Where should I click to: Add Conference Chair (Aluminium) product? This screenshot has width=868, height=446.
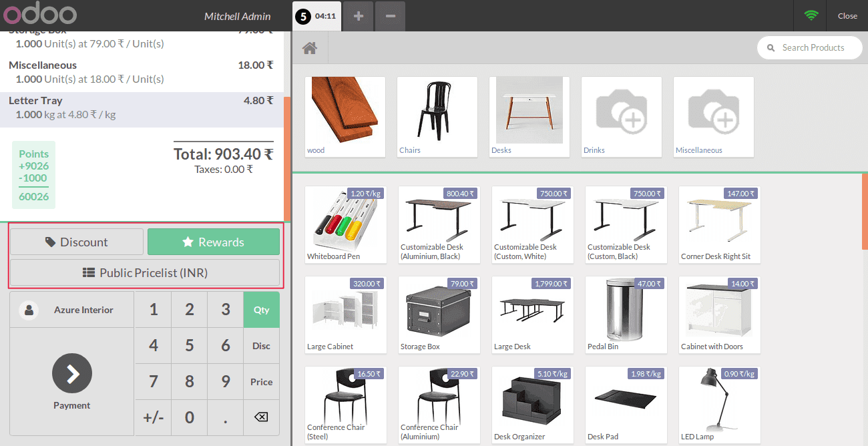[x=439, y=405]
